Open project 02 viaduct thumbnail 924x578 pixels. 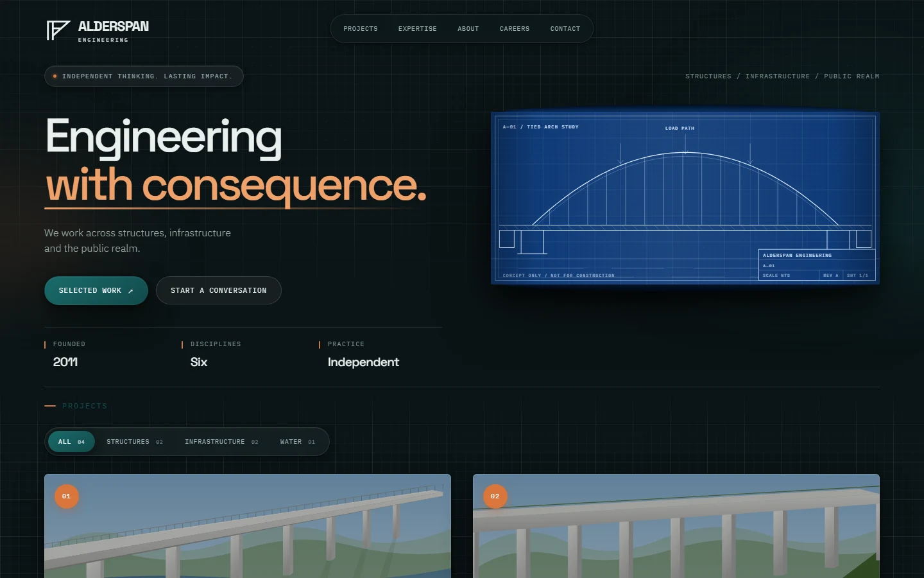676,526
